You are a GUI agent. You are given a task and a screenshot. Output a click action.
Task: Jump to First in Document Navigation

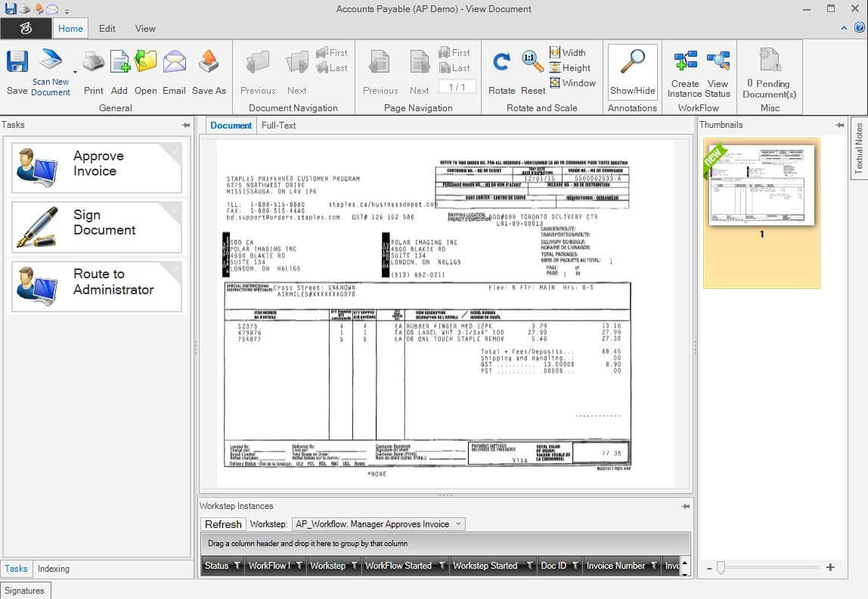[332, 53]
